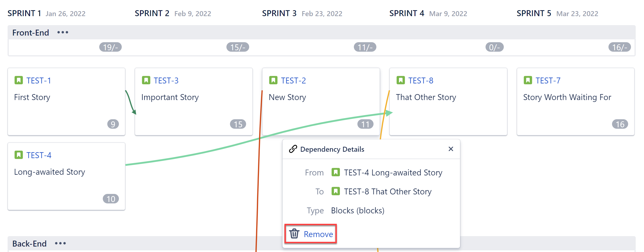
Task: Open the TEST-8 issue link
Action: (420, 80)
